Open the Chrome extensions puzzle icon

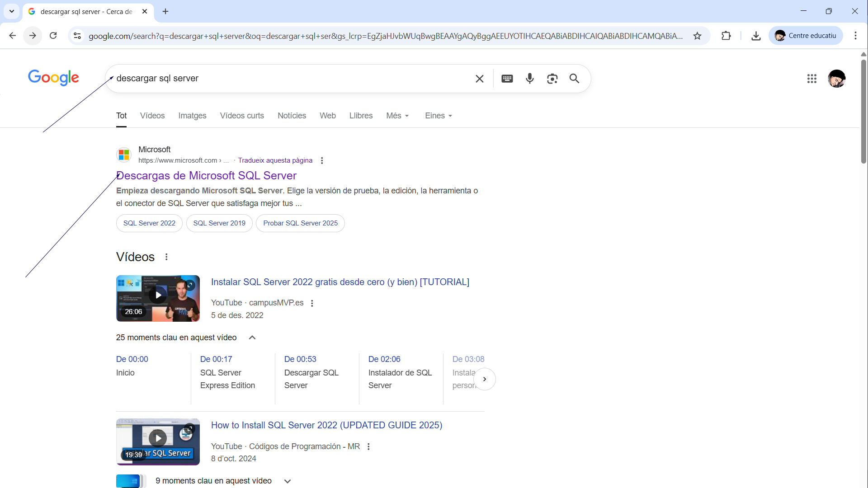(x=726, y=36)
